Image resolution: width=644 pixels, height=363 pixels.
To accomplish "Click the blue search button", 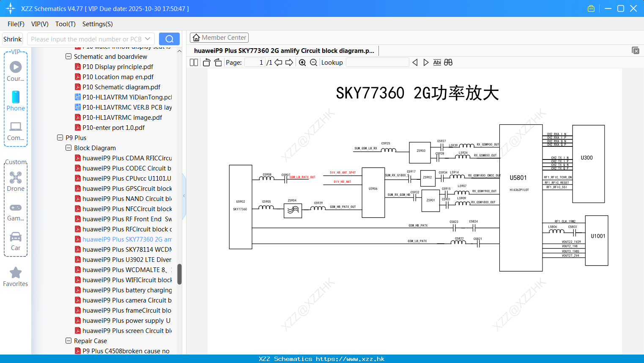I will [x=169, y=39].
